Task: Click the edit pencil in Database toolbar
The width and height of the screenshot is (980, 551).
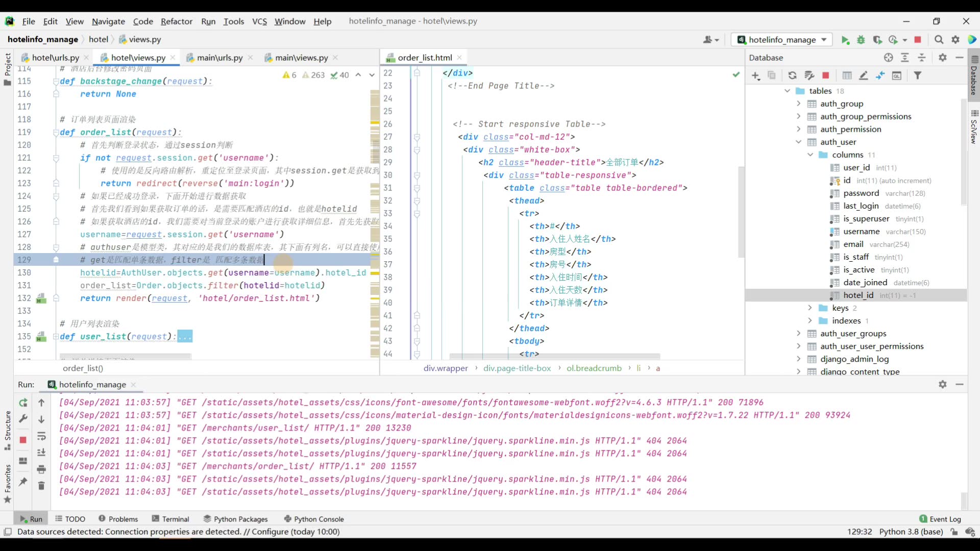Action: (x=864, y=76)
